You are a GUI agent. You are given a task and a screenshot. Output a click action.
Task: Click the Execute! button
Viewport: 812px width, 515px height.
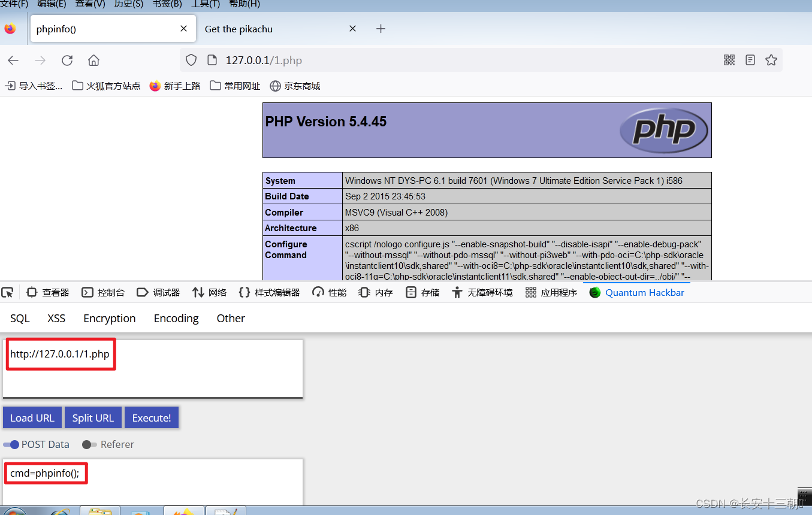pos(152,418)
